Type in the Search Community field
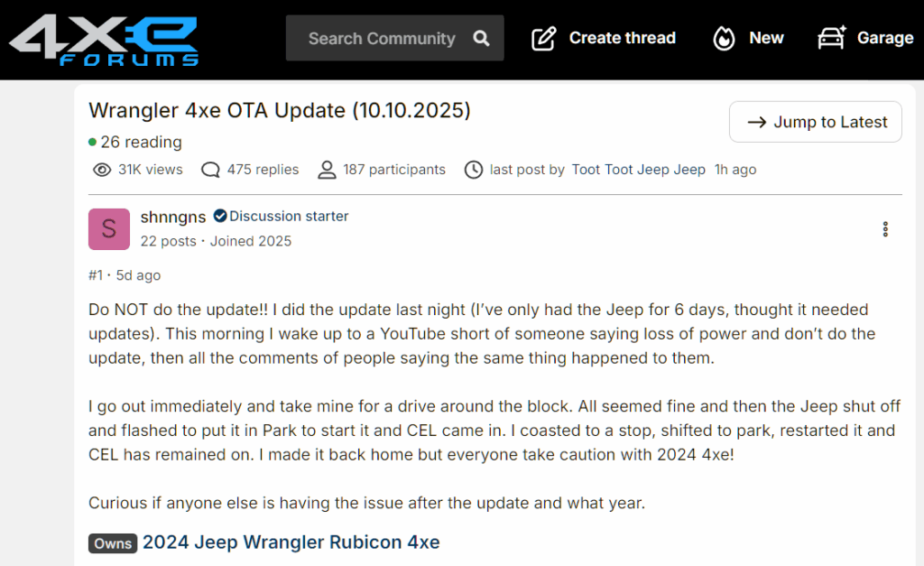Image resolution: width=924 pixels, height=566 pixels. pos(382,38)
